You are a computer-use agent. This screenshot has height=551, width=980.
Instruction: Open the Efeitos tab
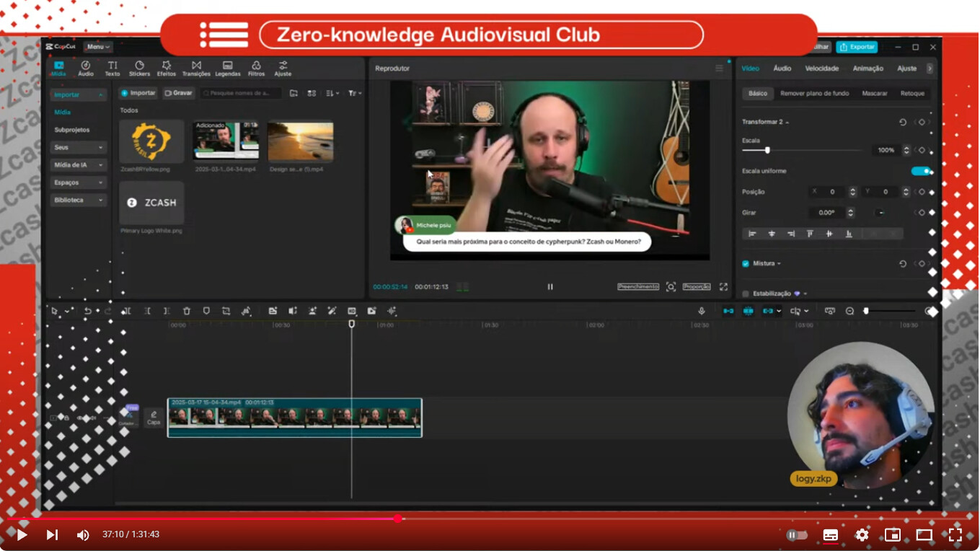point(167,69)
